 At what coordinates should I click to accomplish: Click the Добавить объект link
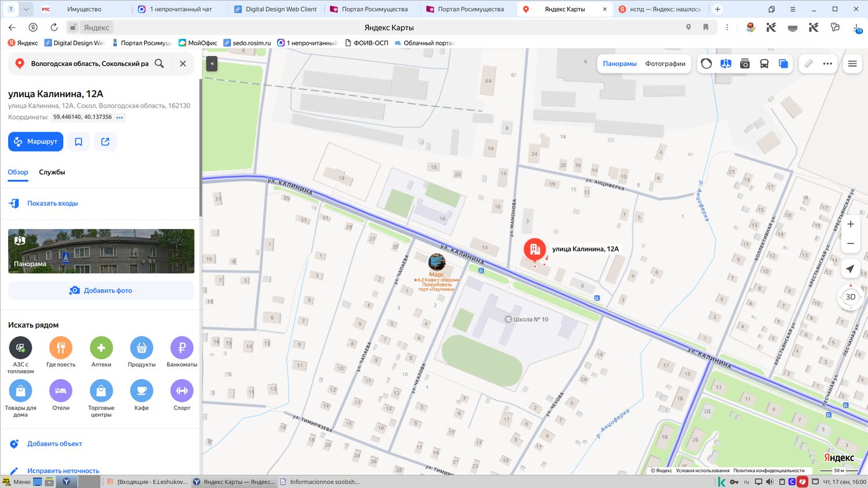pos(54,444)
